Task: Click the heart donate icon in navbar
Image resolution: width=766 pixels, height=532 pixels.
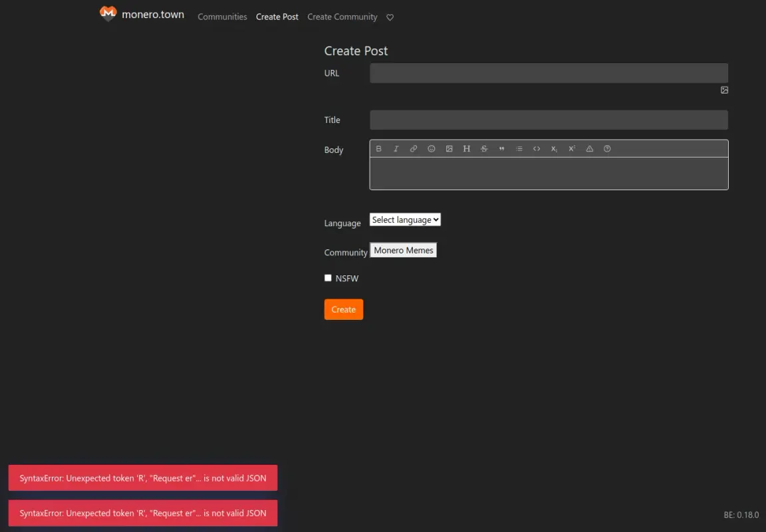Action: pos(390,17)
